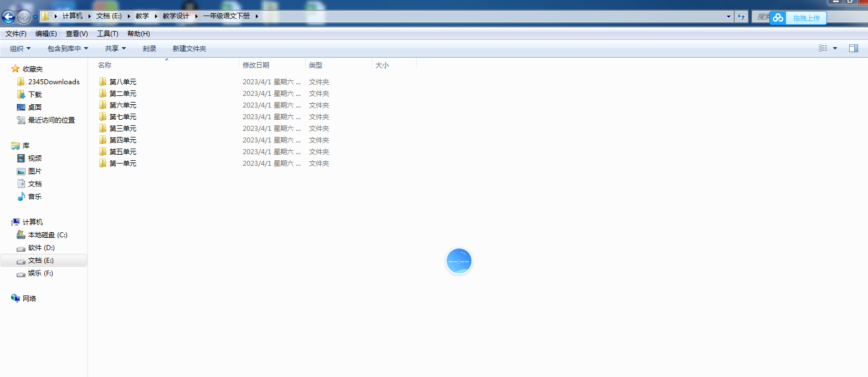Viewport: 868px width, 377px height.
Task: Toggle the preview pane icon
Action: point(853,49)
